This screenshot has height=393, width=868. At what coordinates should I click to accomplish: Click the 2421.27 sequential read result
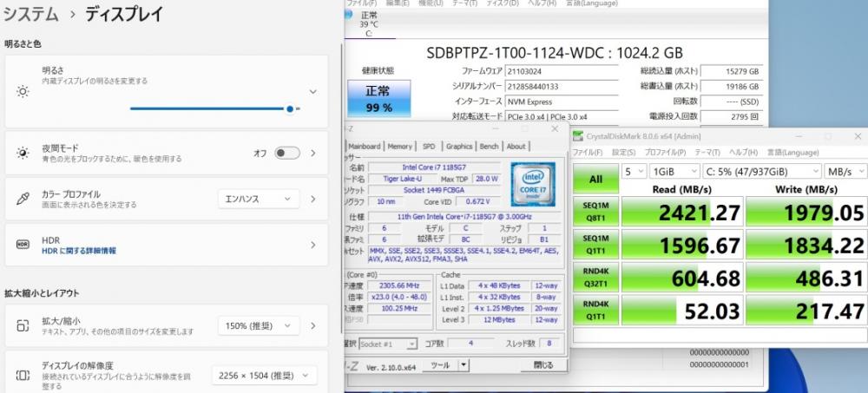click(682, 212)
